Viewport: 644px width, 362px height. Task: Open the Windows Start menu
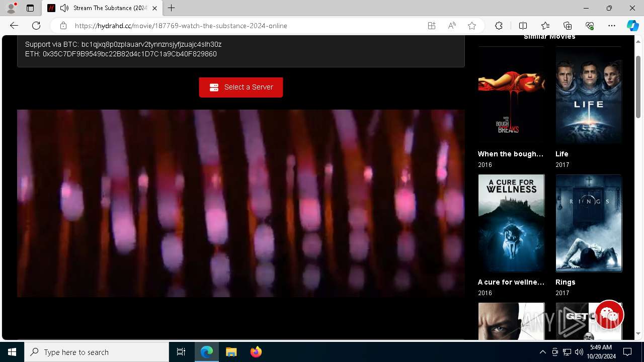coord(12,352)
